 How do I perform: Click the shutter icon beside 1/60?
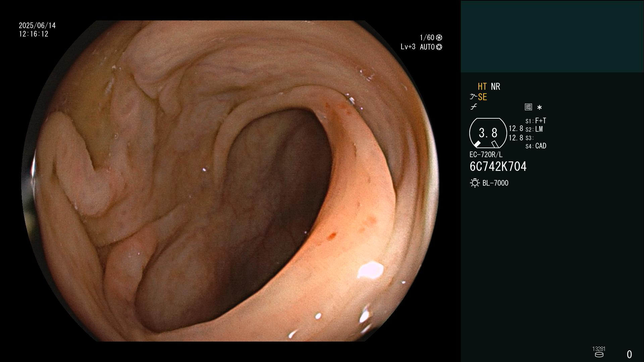click(x=439, y=38)
